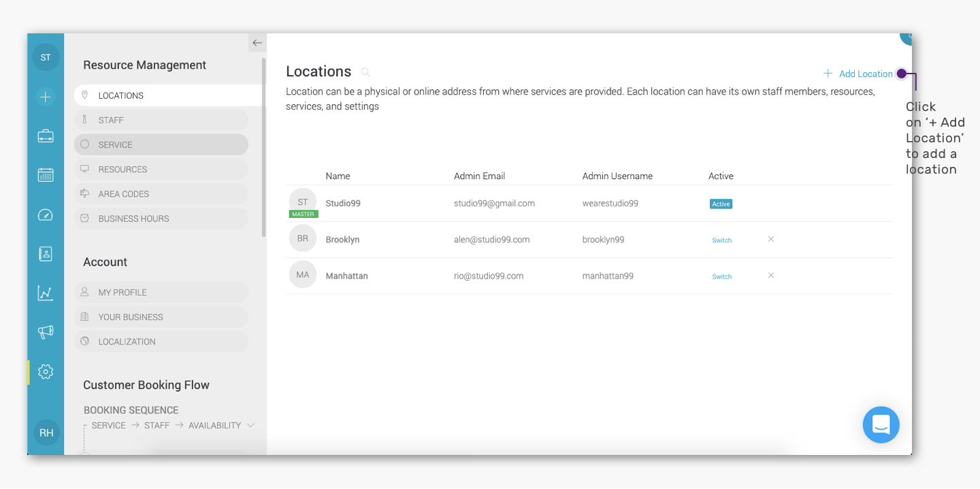Screen dimensions: 980x489
Task: Click the sidebar vertical scrollbar
Action: click(x=263, y=147)
